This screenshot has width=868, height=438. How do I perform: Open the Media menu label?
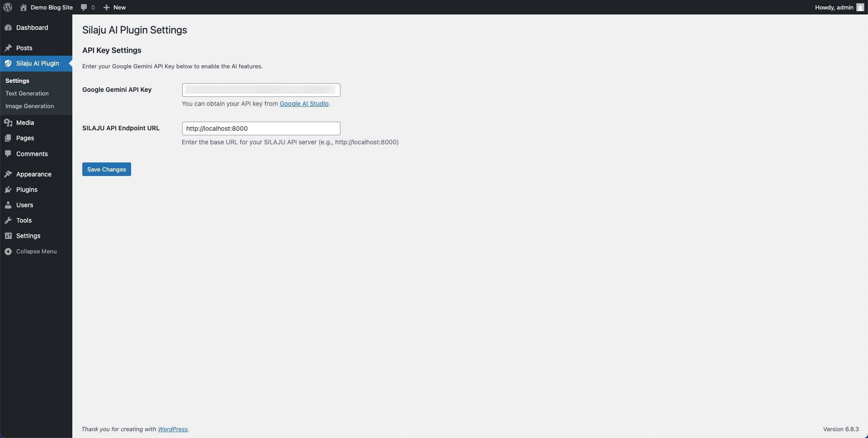point(25,123)
